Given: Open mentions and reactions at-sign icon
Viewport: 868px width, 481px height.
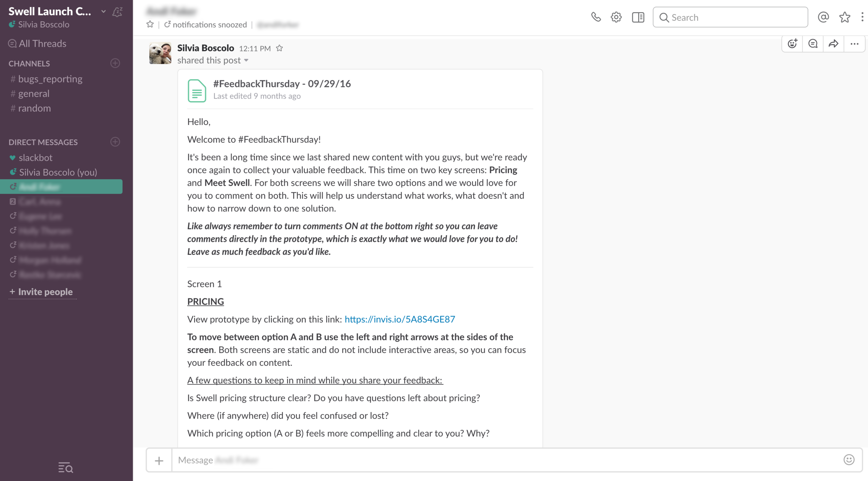Looking at the screenshot, I should tap(823, 17).
